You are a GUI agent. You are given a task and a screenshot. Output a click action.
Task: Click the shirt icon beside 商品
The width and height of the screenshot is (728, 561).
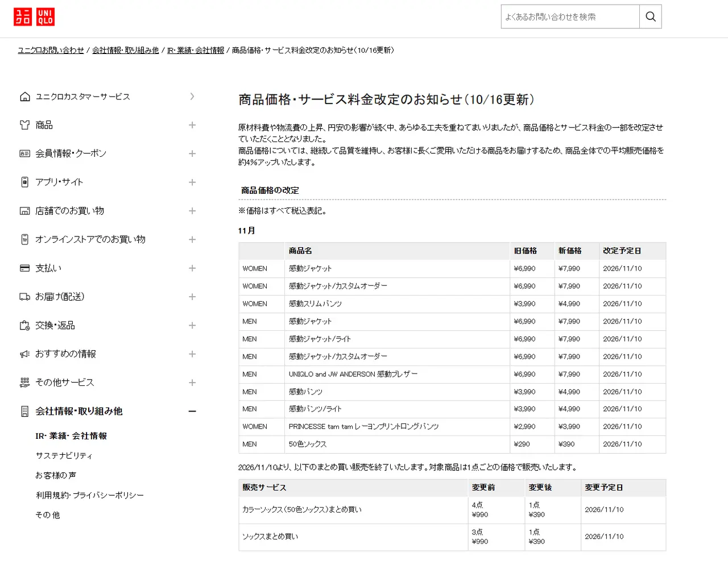(25, 125)
